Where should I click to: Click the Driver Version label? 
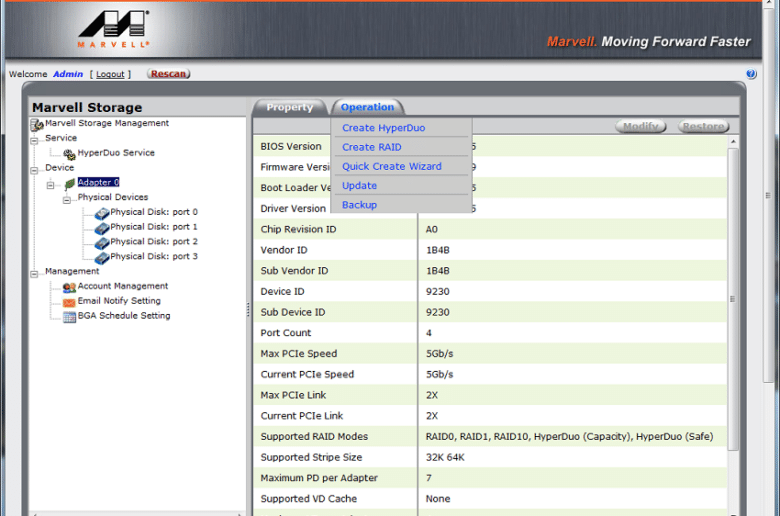tap(293, 209)
